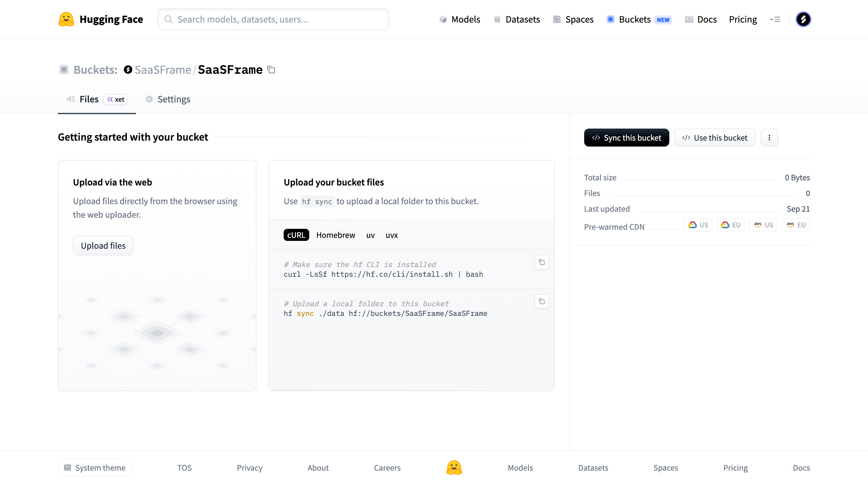Select the cURL install tab

coord(296,235)
